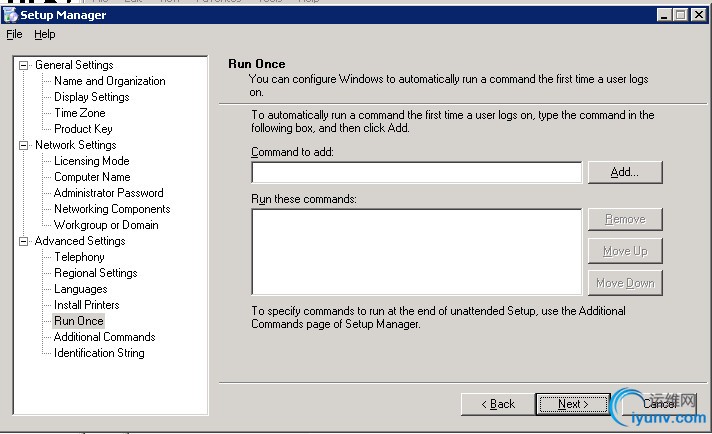The width and height of the screenshot is (712, 434).
Task: Open the Help menu
Action: [44, 34]
